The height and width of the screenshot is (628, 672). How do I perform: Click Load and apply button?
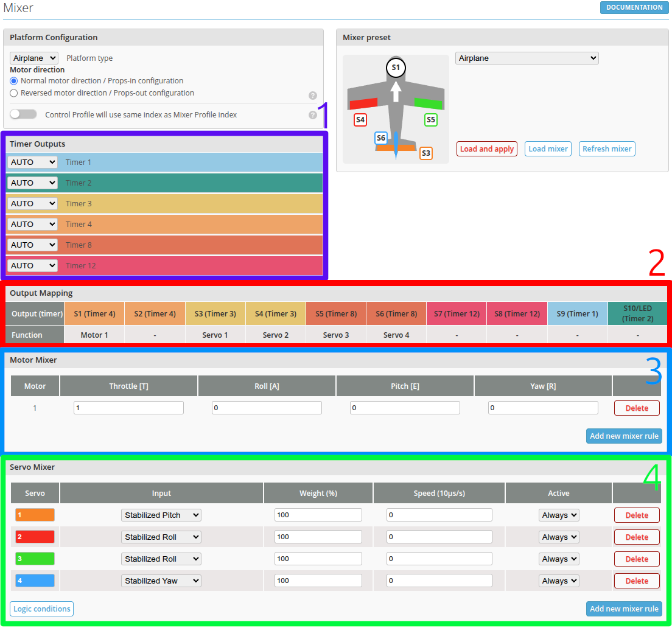(x=487, y=149)
